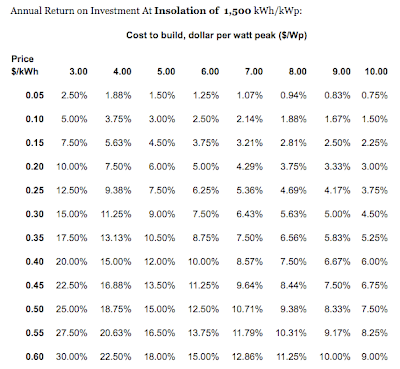Select the 10.00 cost column header

click(x=376, y=72)
